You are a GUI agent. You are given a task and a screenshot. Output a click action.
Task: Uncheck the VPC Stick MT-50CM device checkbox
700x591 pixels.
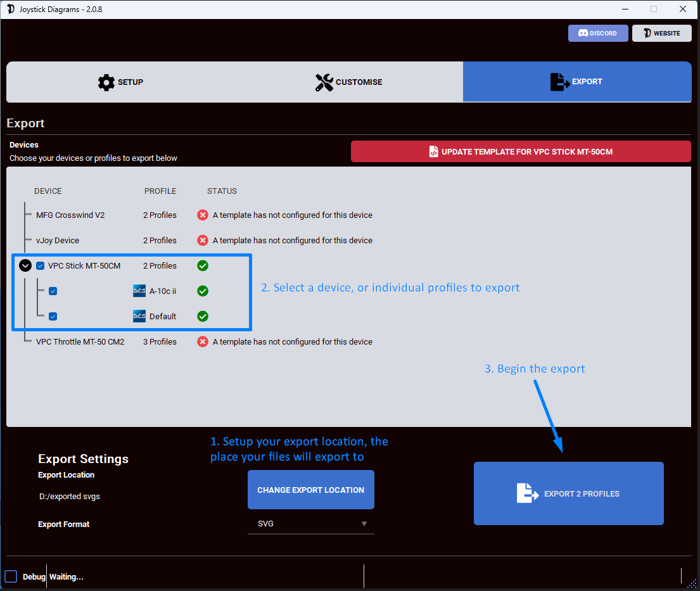coord(40,265)
